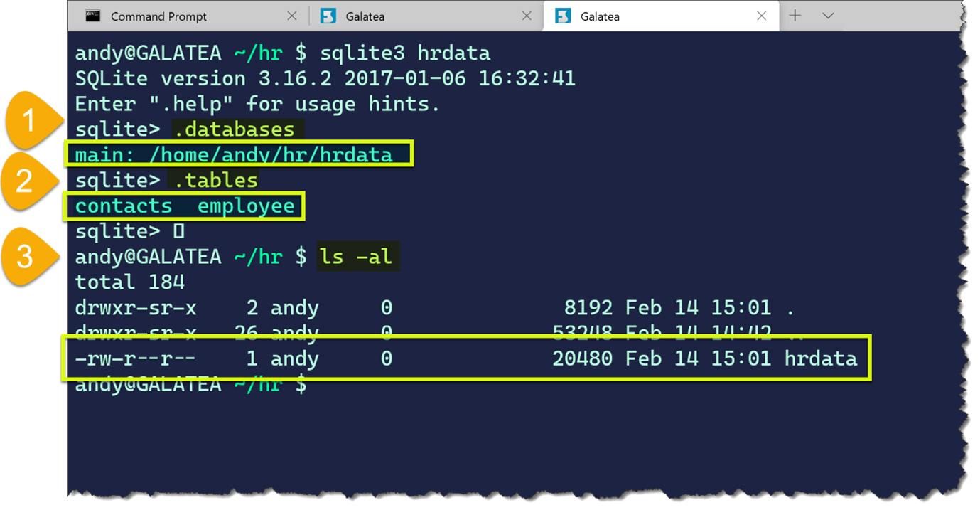This screenshot has height=510, width=980.
Task: Click the "contacts employee" tables output
Action: (x=184, y=206)
